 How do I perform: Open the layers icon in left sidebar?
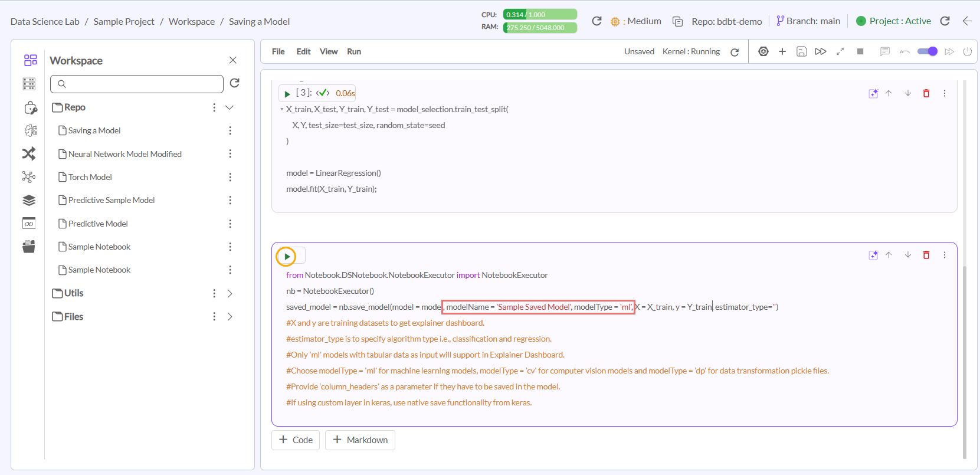tap(29, 200)
